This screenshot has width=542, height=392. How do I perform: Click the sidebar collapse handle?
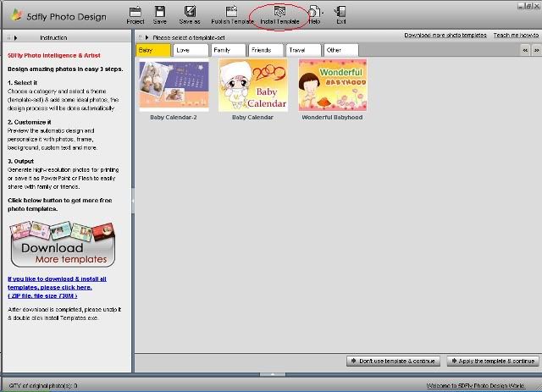point(133,201)
